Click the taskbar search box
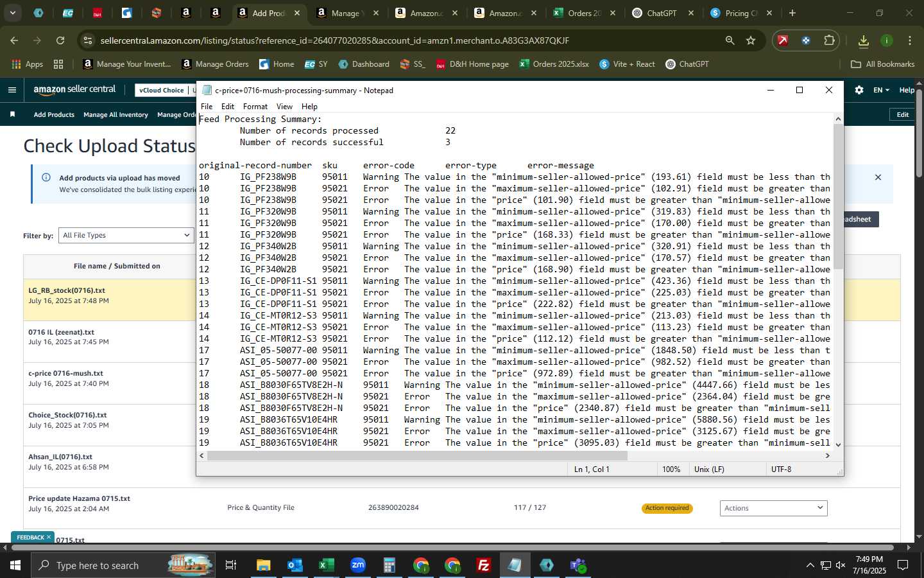924x578 pixels. 124,565
